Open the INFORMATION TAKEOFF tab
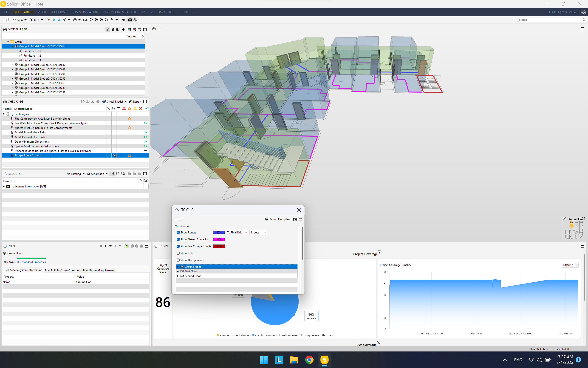The image size is (588, 368). point(120,12)
